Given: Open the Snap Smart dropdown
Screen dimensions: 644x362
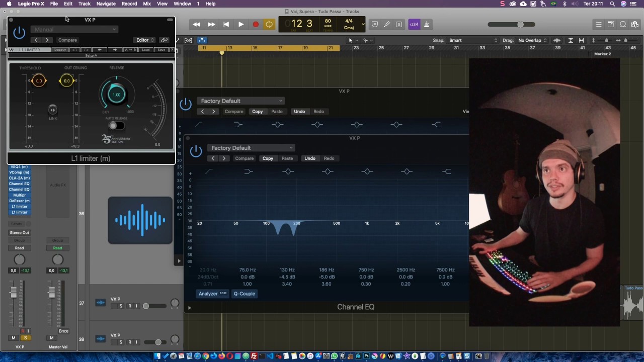Looking at the screenshot, I should tap(473, 40).
